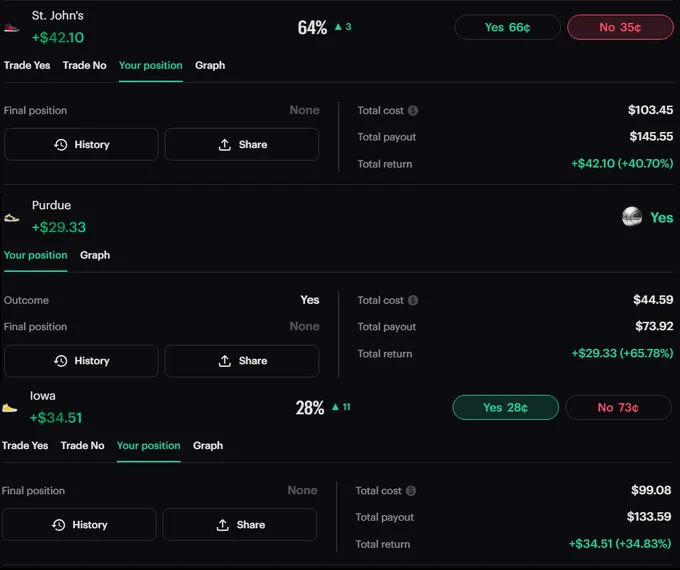This screenshot has width=680, height=570.
Task: Share the St. John's position
Action: (x=242, y=144)
